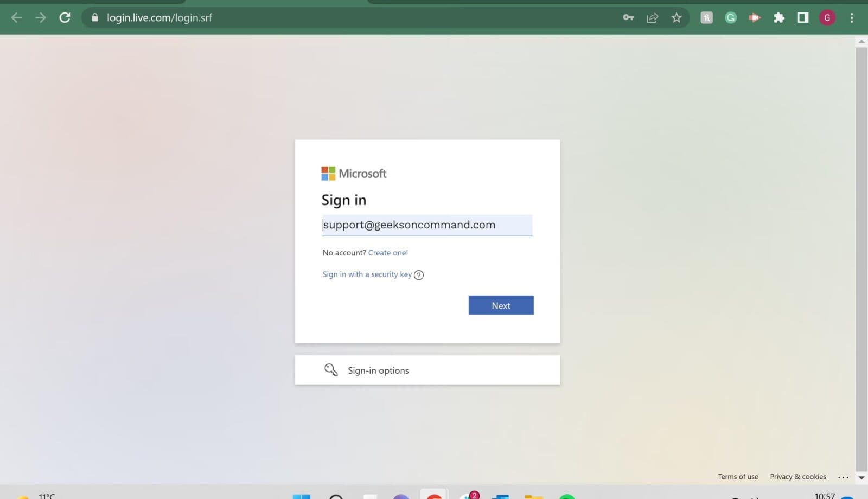Expand the footer ellipsis more options
The image size is (868, 499).
[843, 477]
